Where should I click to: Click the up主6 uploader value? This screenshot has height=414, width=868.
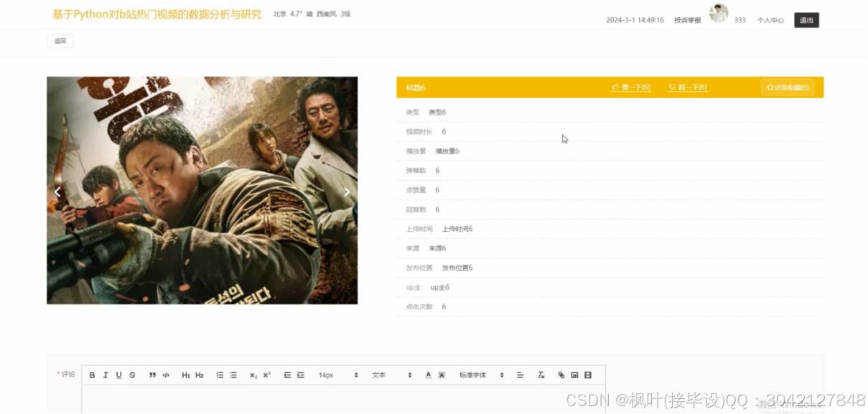click(439, 287)
